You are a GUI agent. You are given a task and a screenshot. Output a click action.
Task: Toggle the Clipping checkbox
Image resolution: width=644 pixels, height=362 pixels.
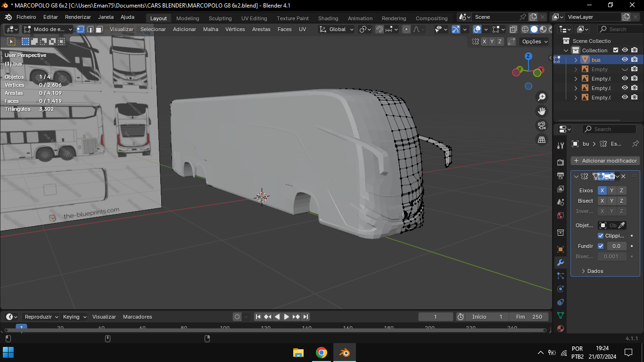click(601, 236)
